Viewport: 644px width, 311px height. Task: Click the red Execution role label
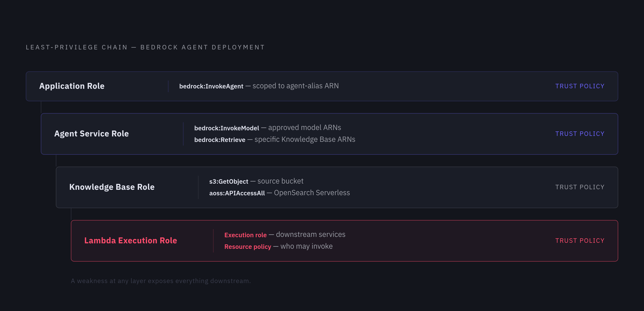tap(245, 235)
